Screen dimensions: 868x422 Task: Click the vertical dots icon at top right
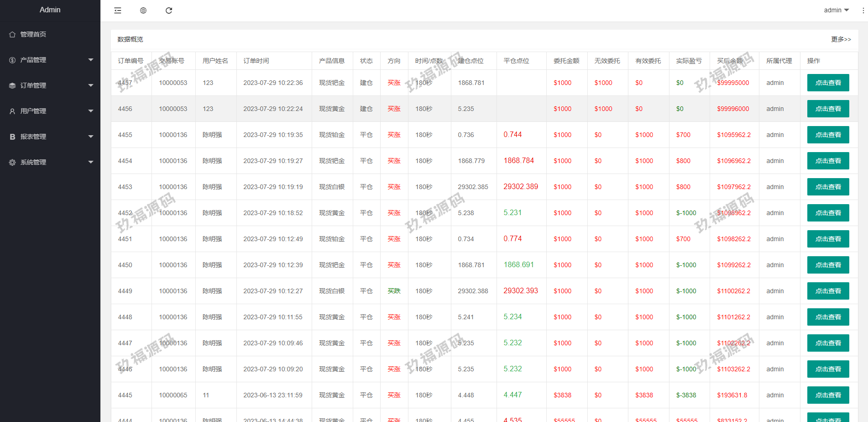click(x=863, y=10)
